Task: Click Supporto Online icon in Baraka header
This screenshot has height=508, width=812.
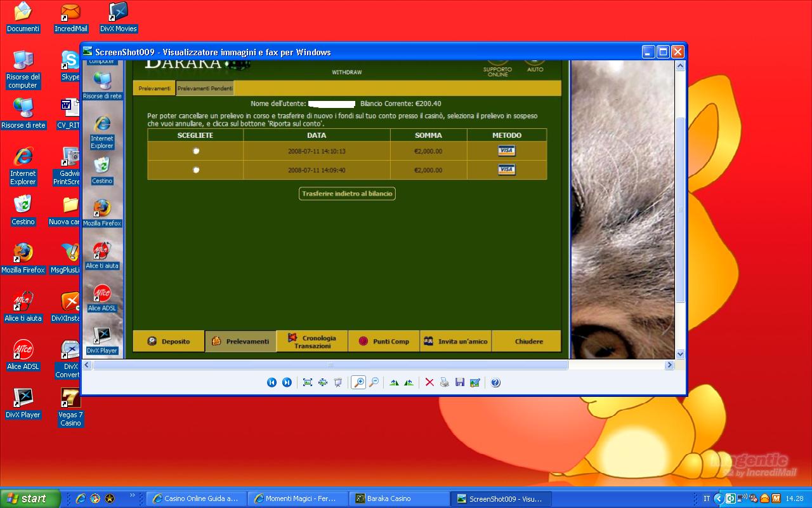Action: pyautogui.click(x=497, y=68)
